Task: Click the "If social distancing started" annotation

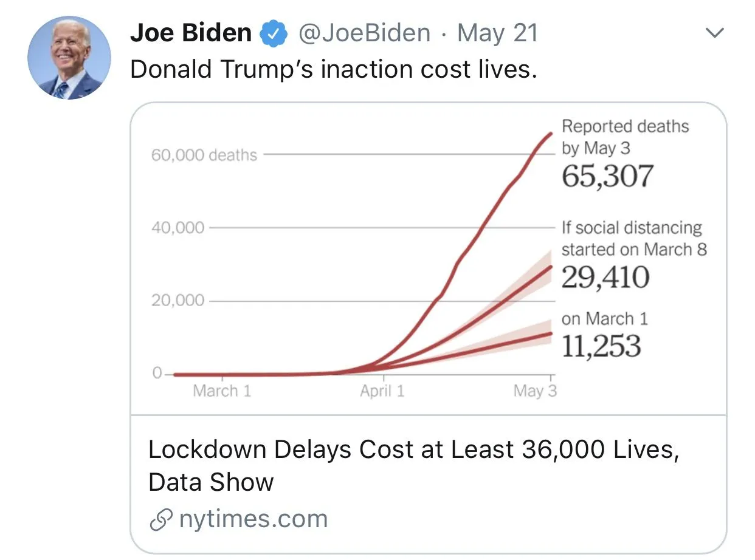Action: pyautogui.click(x=633, y=239)
